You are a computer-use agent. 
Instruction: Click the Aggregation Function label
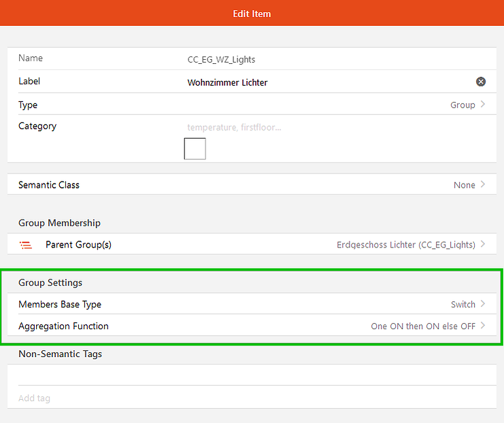click(x=63, y=326)
